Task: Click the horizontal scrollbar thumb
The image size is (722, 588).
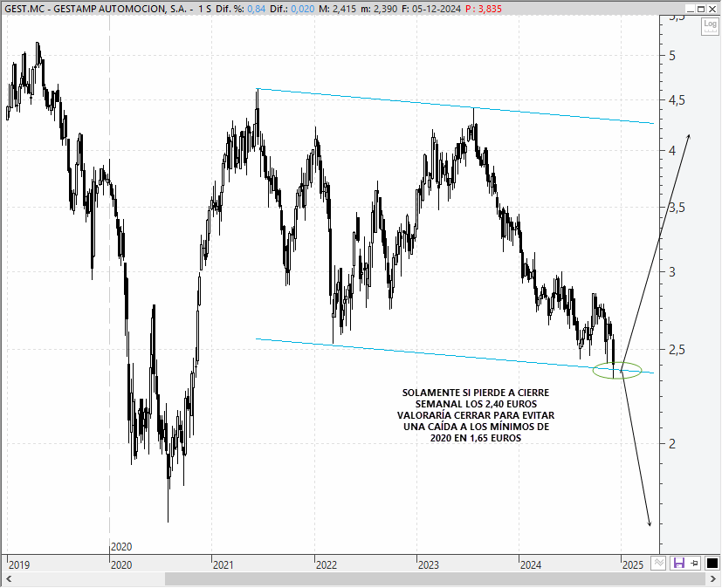Action: coord(435,578)
